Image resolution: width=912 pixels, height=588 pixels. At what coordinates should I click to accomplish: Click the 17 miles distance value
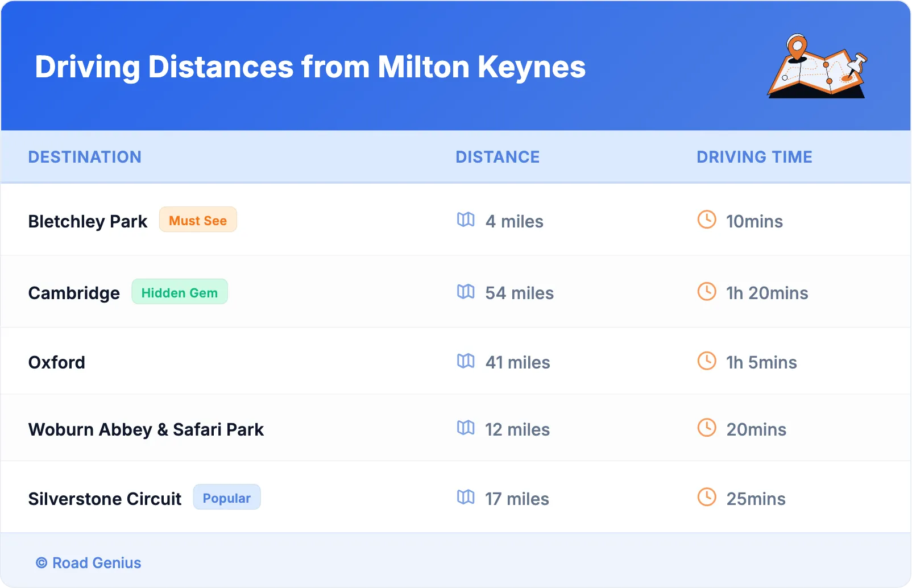tap(517, 499)
